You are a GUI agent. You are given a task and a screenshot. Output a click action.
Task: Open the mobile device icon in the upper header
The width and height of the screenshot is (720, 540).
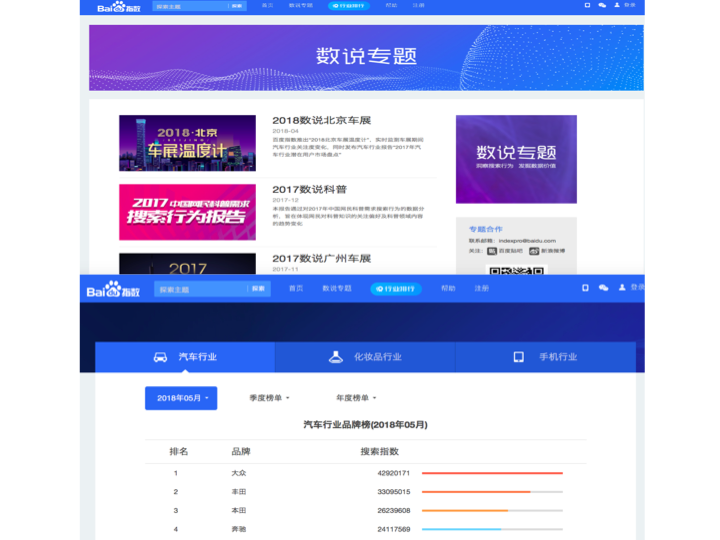(x=587, y=5)
